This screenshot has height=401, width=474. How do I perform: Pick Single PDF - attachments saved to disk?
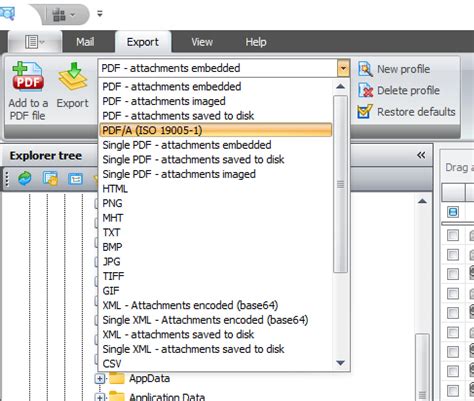click(x=215, y=159)
